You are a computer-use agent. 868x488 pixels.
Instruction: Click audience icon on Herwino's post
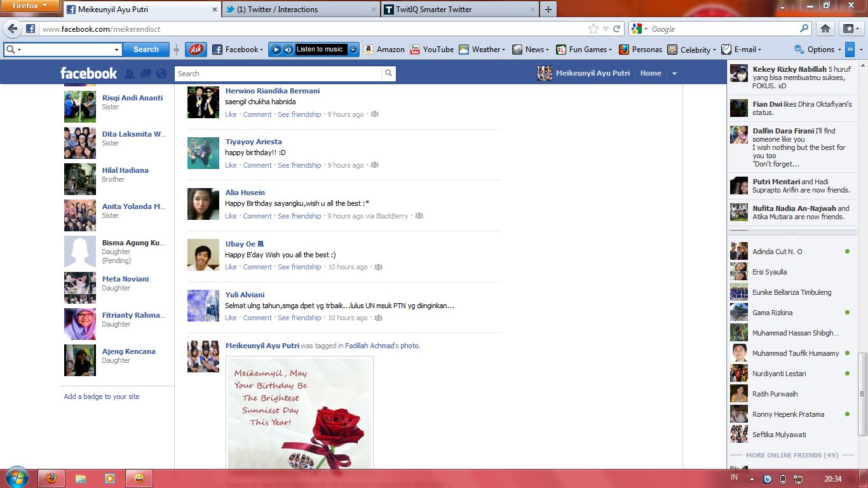tap(375, 114)
